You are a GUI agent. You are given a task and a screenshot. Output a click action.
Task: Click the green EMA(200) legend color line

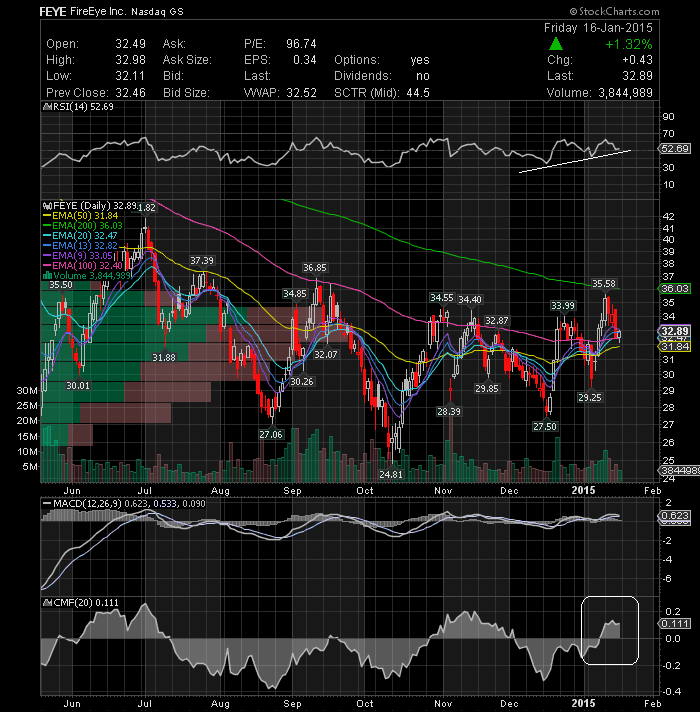47,226
